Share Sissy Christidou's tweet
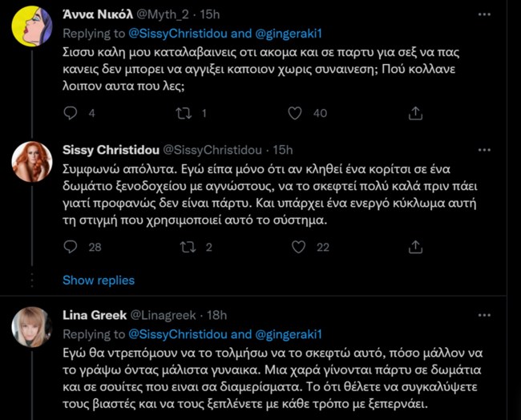This screenshot has height=420, width=521. pos(414,248)
